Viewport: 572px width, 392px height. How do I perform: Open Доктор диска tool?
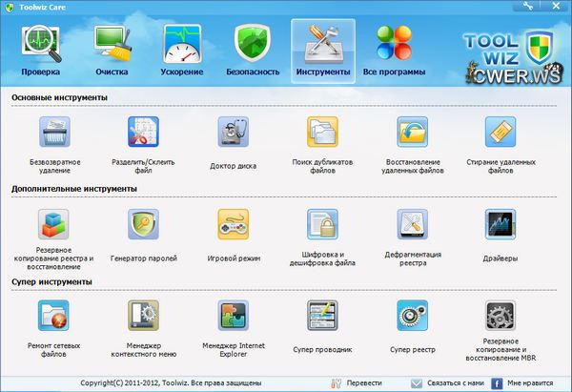tap(234, 134)
